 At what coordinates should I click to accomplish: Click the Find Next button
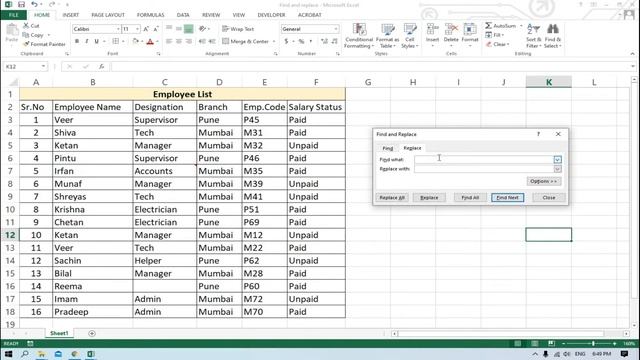tap(507, 198)
